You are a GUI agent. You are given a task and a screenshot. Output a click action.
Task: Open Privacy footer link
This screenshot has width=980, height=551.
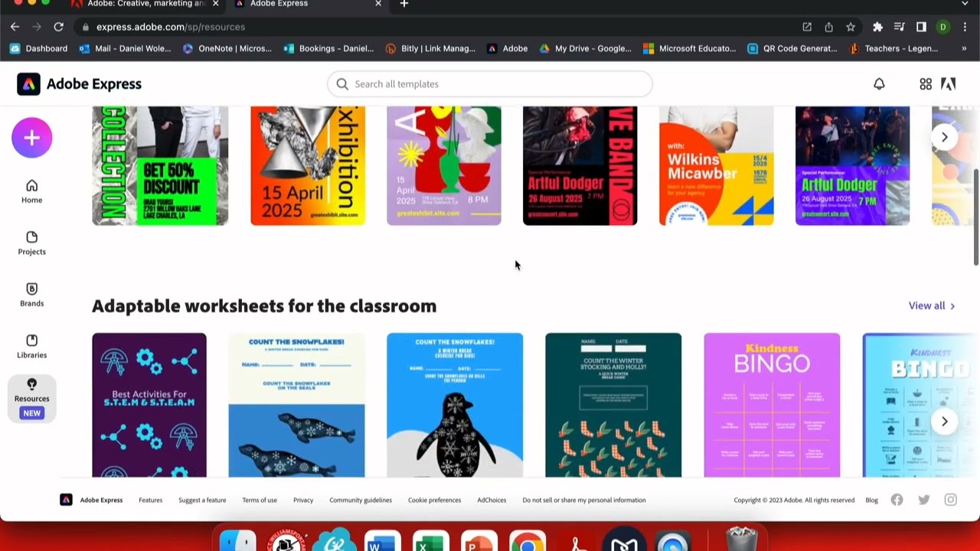[303, 500]
